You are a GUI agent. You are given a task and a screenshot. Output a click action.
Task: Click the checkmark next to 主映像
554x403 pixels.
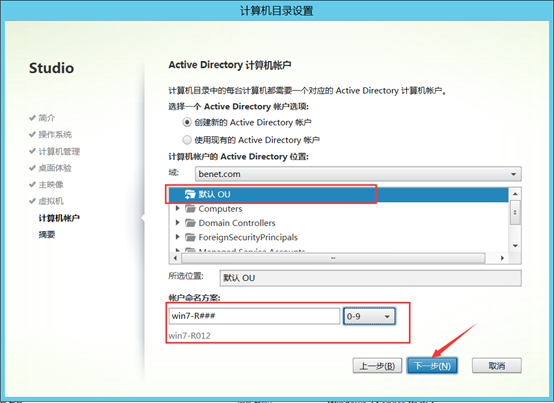point(33,184)
